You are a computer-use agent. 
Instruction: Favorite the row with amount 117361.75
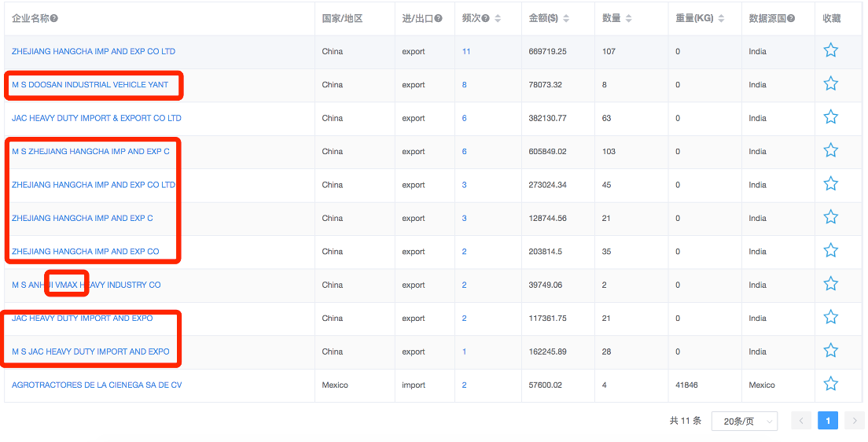[830, 318]
